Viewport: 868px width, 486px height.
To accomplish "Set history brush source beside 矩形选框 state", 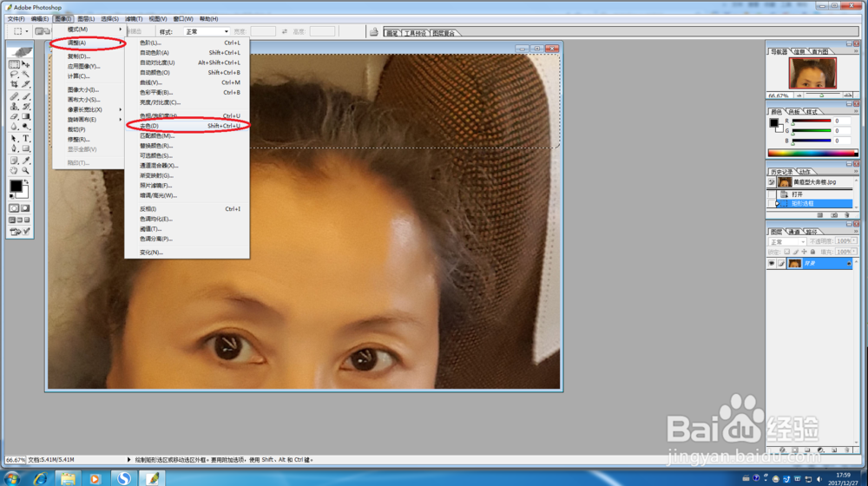I will click(x=772, y=204).
